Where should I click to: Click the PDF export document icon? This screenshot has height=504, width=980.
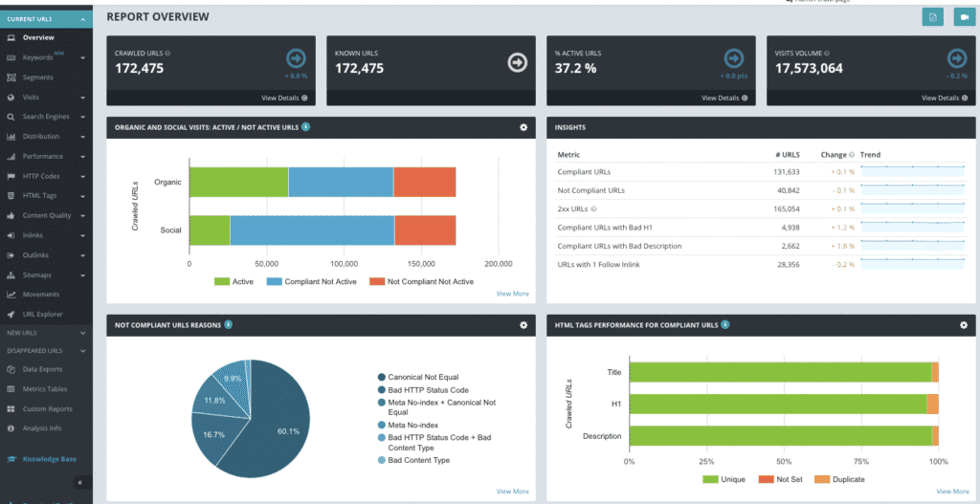point(932,17)
